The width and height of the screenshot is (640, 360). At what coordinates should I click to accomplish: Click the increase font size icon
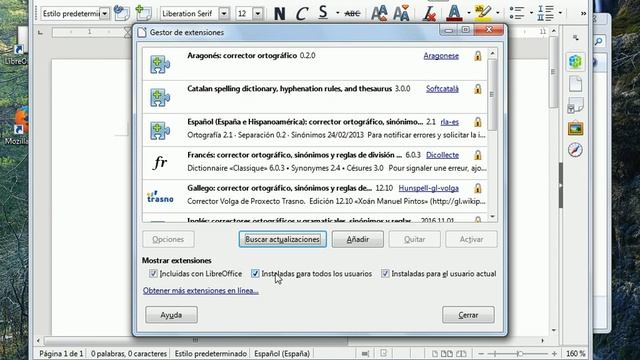379,13
